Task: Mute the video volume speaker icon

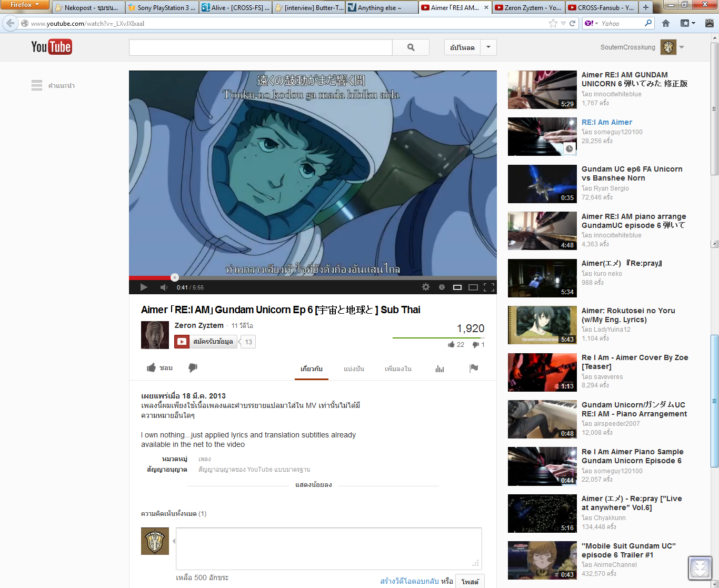Action: 164,287
